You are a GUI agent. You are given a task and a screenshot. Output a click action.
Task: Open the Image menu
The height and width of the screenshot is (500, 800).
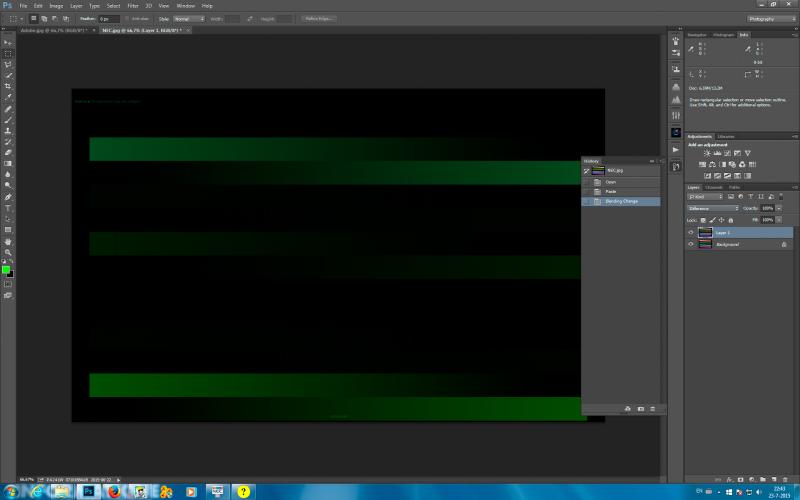[x=56, y=6]
